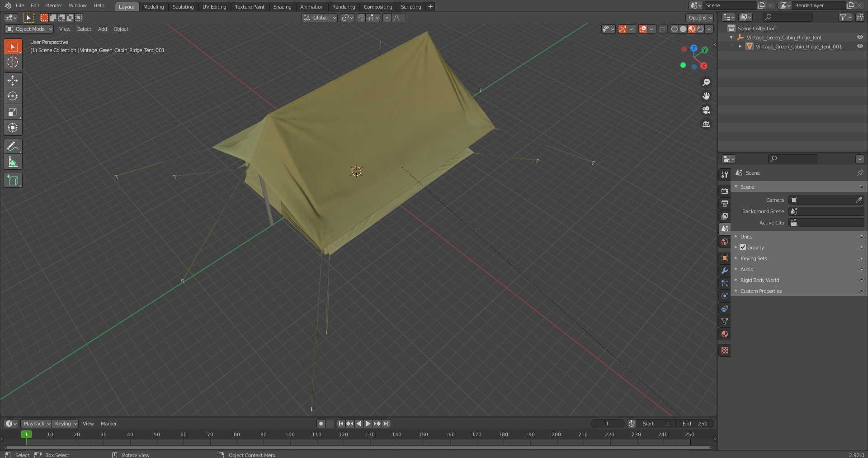
Task: Open the Keying dropdown in timeline
Action: (x=66, y=424)
